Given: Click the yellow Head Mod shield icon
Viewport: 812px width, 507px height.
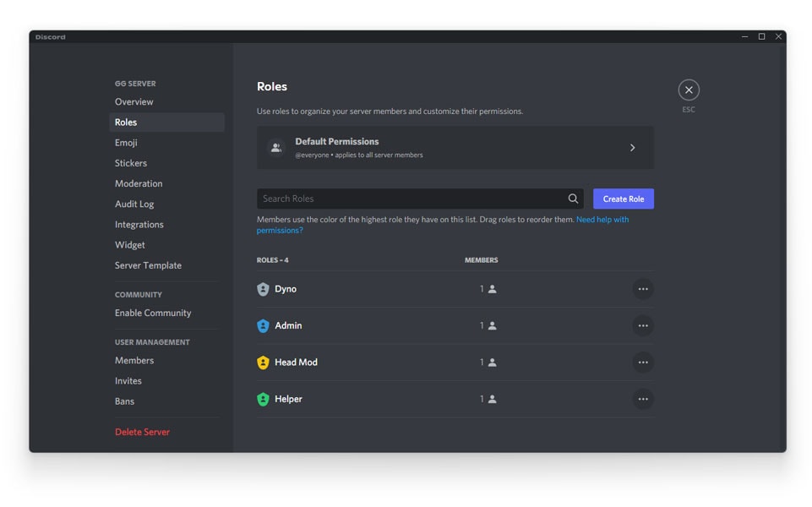Looking at the screenshot, I should [x=263, y=363].
